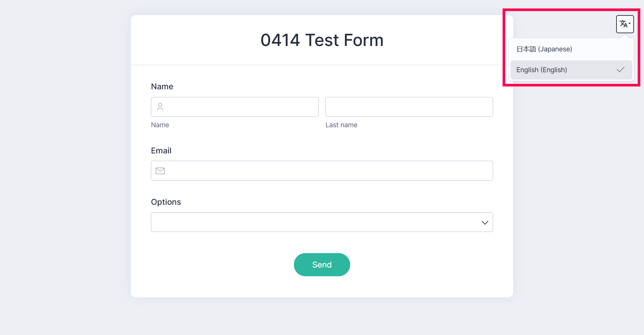Click the Email field heading
The image size is (644, 335).
[161, 151]
